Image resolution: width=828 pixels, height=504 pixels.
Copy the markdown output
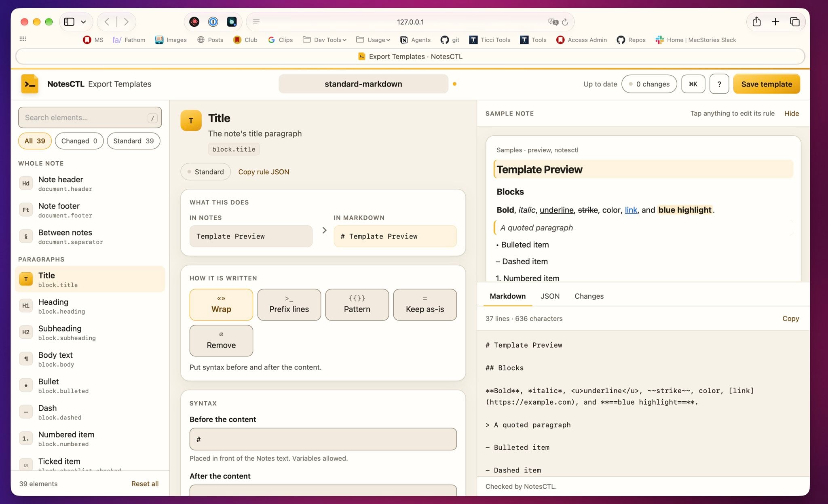coord(790,318)
